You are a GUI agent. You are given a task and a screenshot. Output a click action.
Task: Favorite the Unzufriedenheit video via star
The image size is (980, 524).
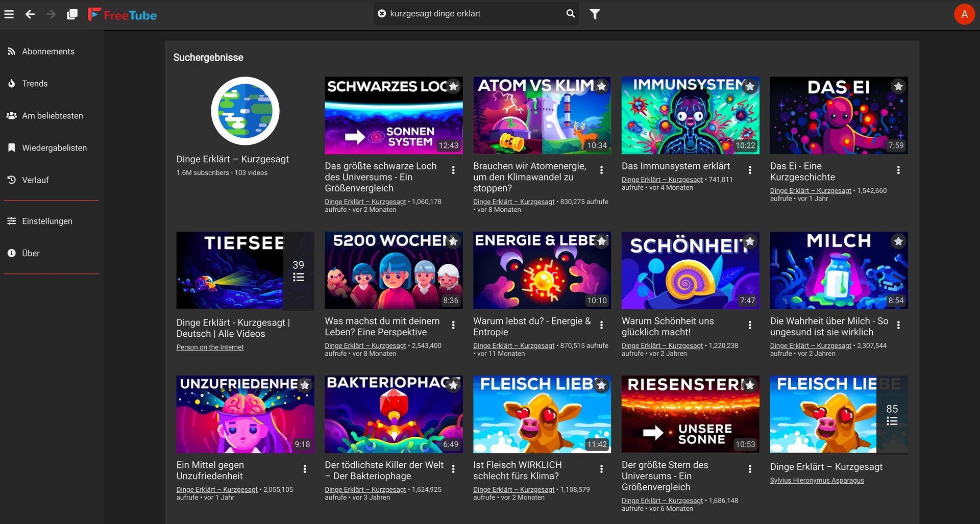[x=305, y=385]
